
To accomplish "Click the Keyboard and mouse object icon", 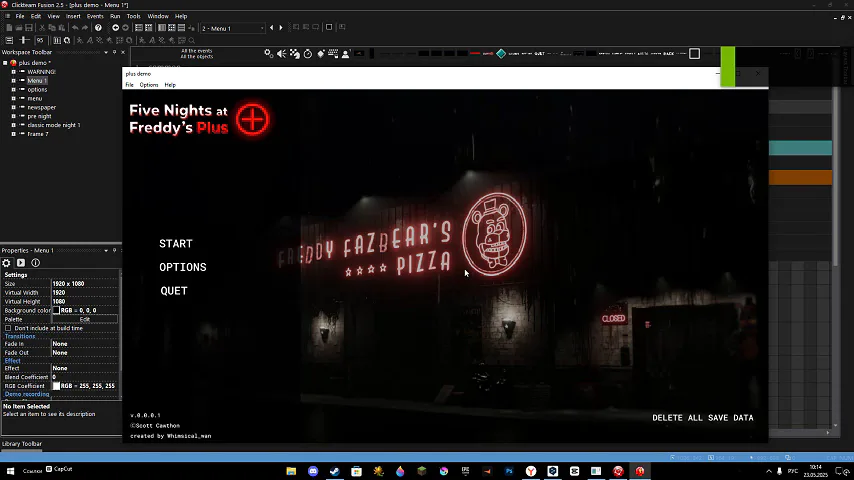I will [333, 53].
